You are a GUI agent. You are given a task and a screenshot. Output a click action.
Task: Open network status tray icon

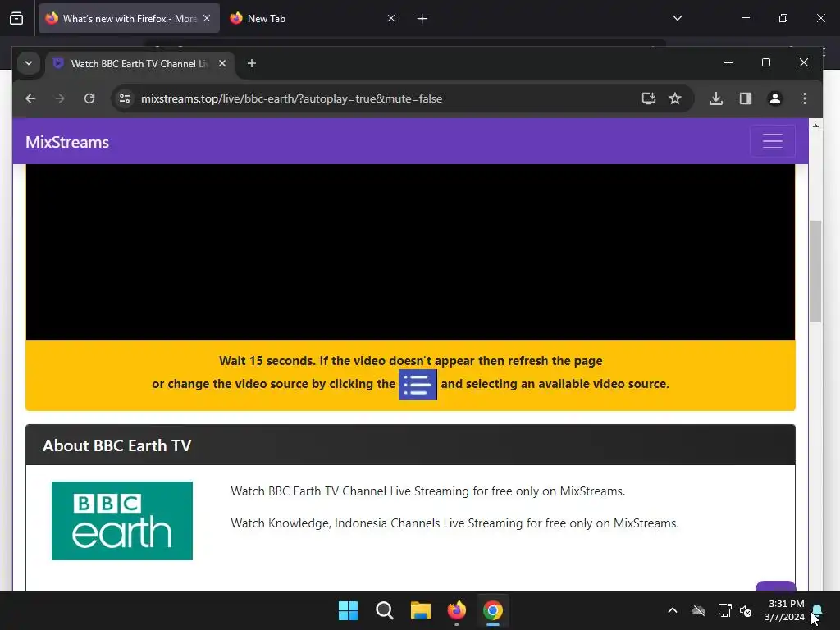pos(724,610)
